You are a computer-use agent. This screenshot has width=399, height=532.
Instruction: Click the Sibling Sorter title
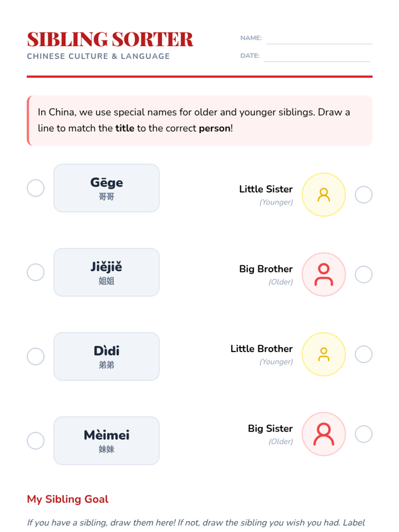[110, 39]
